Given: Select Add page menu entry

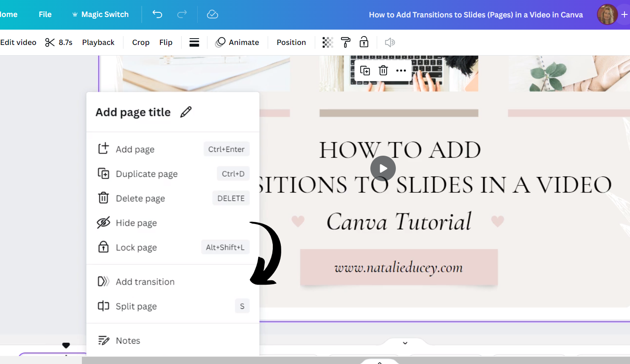Looking at the screenshot, I should (173, 149).
